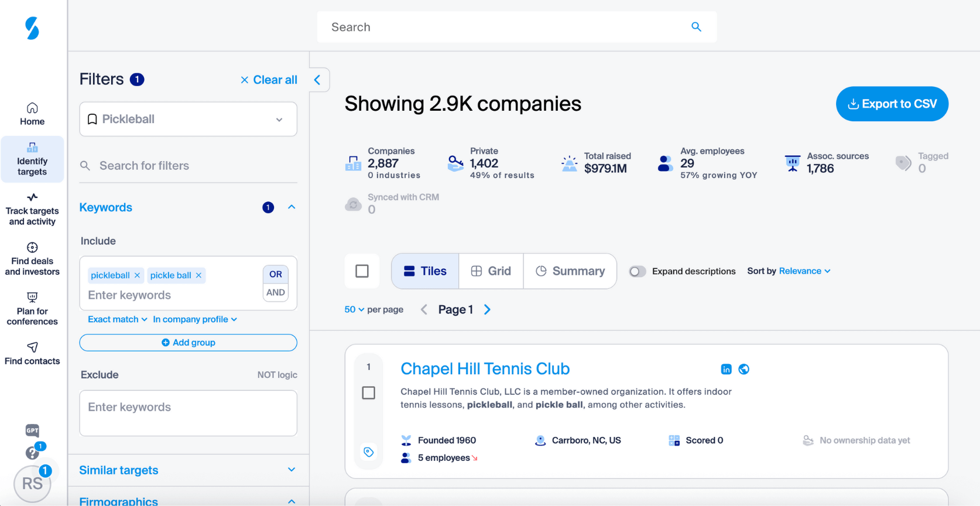Screen dimensions: 980x506
Task: Click the Carrboro, NC, US location
Action: pyautogui.click(x=586, y=440)
